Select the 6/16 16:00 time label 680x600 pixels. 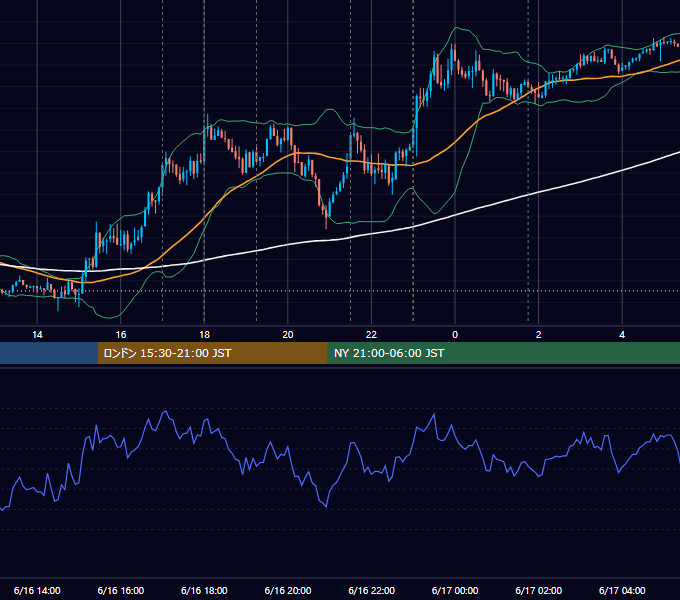tap(121, 590)
